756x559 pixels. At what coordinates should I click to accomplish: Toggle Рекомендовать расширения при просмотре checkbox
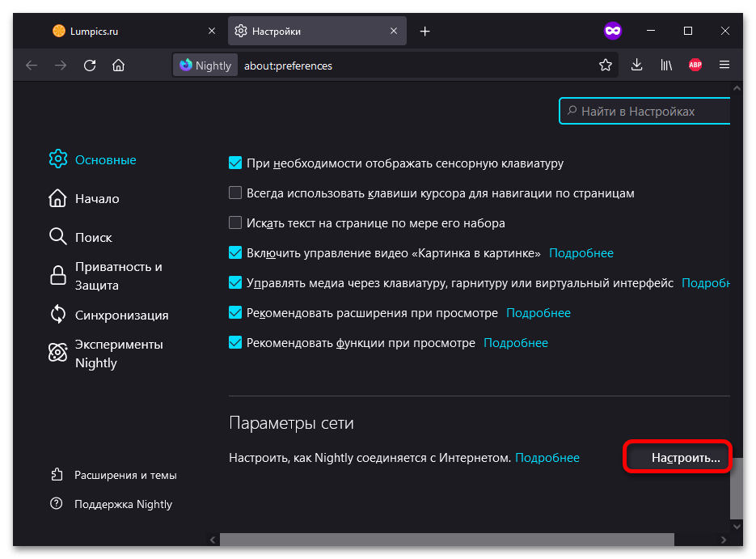[235, 312]
